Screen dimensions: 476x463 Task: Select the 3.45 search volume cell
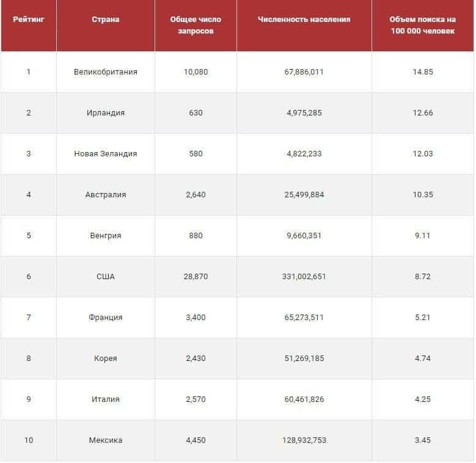point(423,440)
